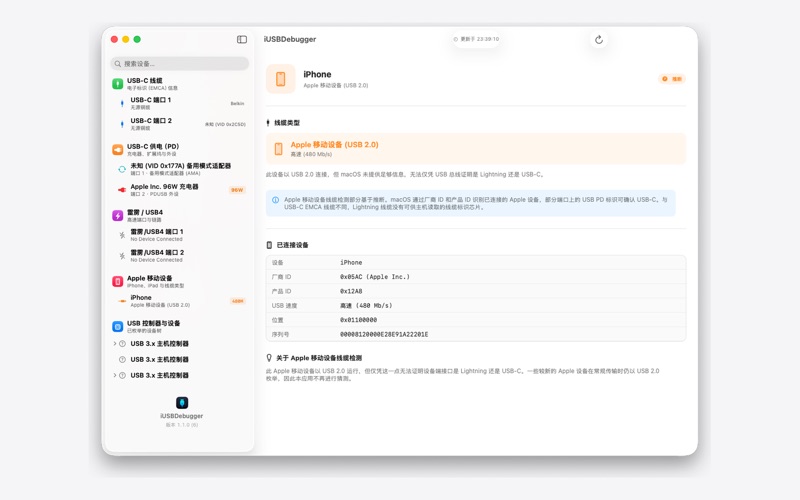Click the USB speed 高速 (480 Mb/s) value

click(366, 306)
